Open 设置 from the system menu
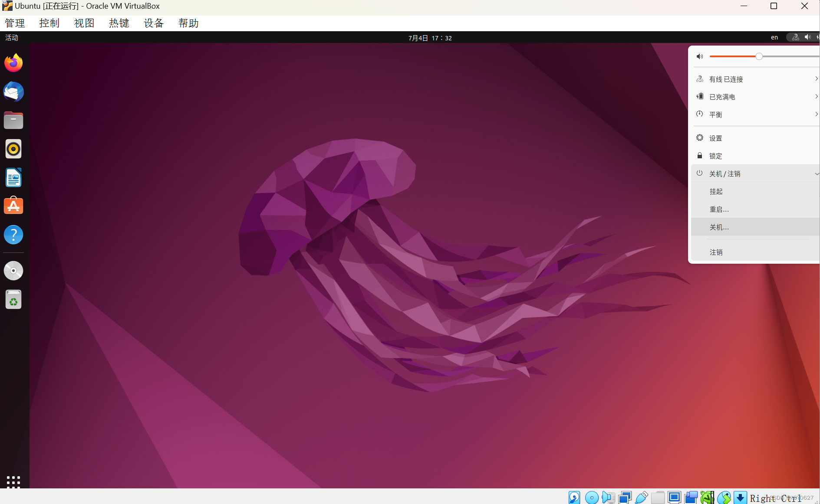This screenshot has width=820, height=504. pos(755,138)
